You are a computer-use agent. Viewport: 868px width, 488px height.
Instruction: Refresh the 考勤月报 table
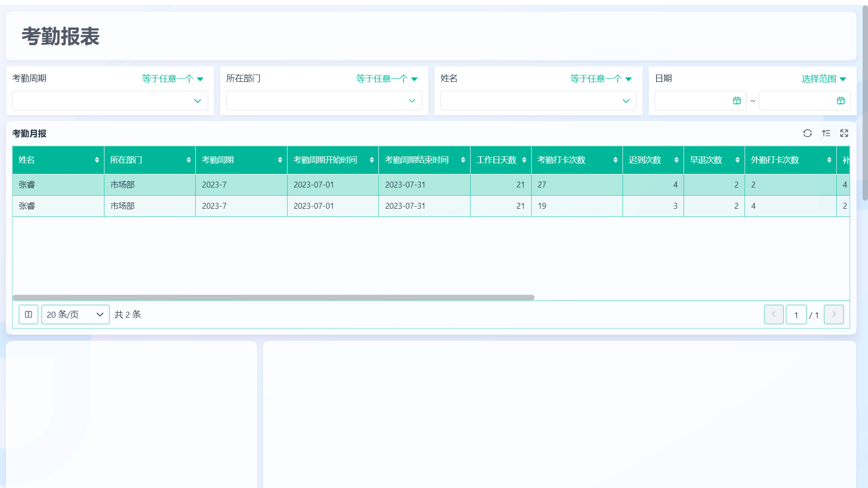(807, 133)
